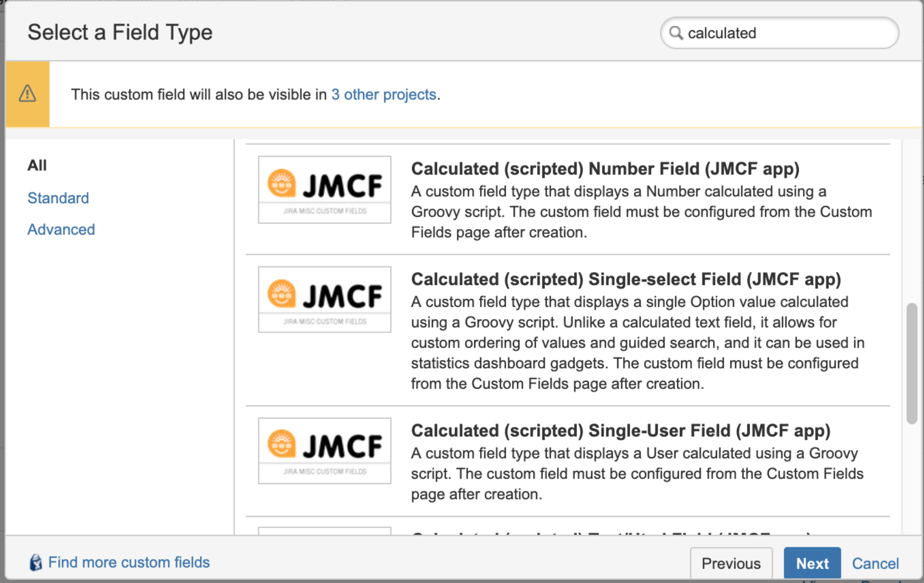Open the '3 other projects' link

coord(384,95)
